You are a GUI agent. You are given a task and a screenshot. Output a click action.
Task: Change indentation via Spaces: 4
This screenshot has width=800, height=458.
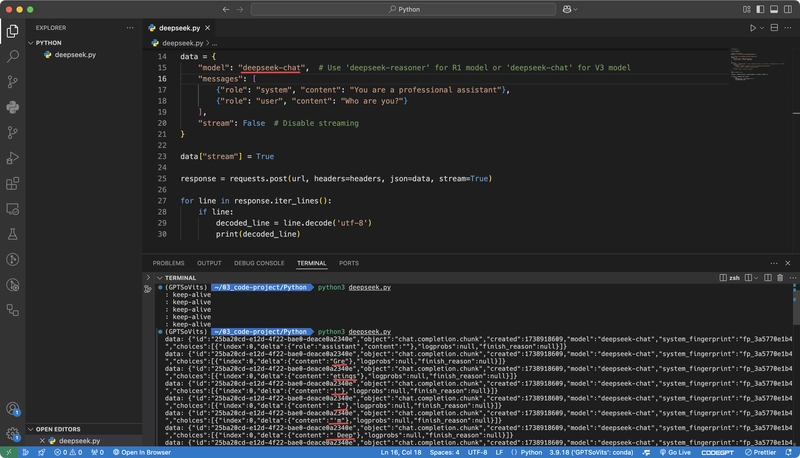click(x=444, y=452)
